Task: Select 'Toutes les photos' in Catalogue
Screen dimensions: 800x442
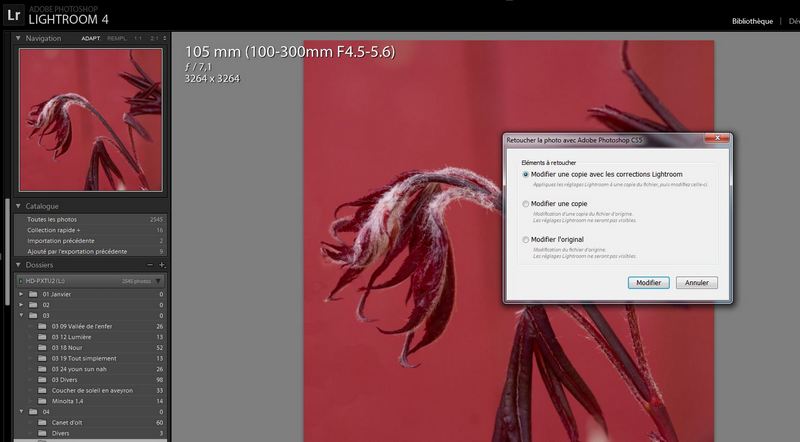Action: click(x=52, y=219)
